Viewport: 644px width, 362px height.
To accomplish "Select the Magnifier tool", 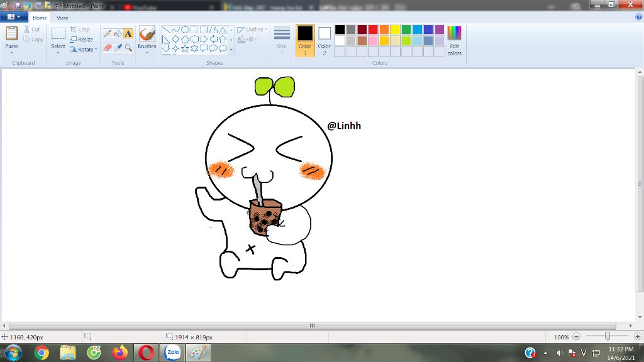I will pos(128,48).
